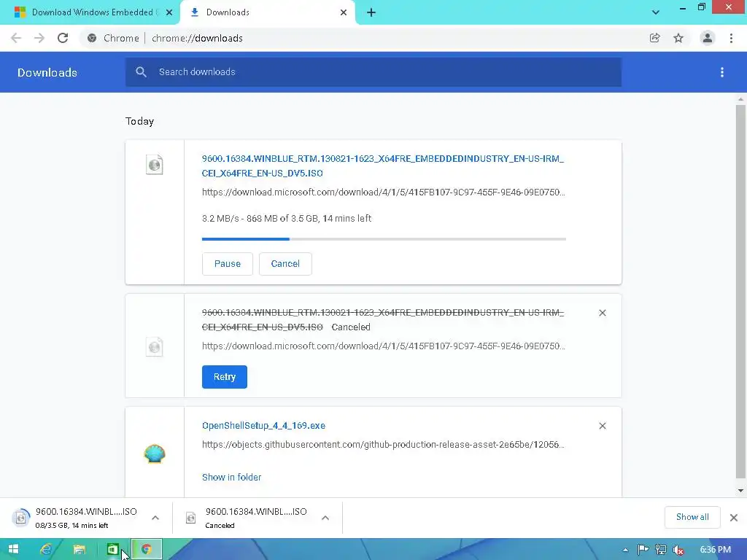Viewport: 747px width, 560px height.
Task: Click the ISO download progress bar
Action: tap(384, 239)
